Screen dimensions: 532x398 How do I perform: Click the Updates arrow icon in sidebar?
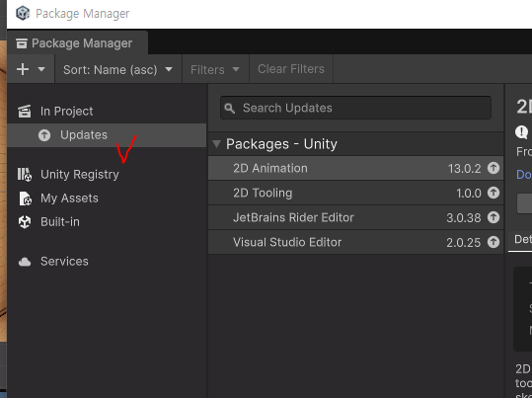tap(44, 135)
